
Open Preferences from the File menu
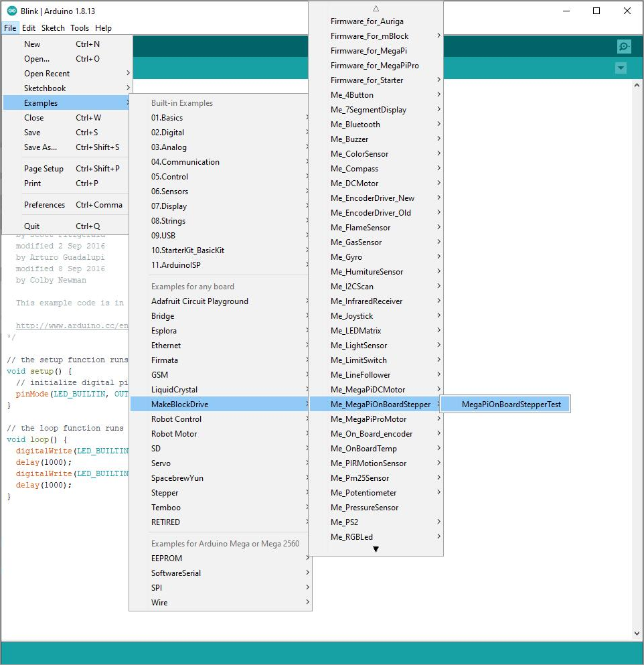click(45, 204)
